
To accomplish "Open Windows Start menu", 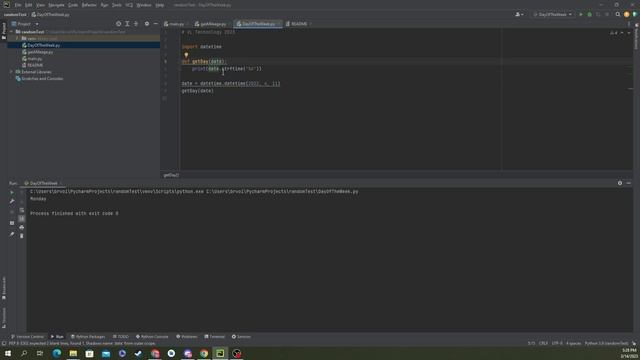I will 8,353.
